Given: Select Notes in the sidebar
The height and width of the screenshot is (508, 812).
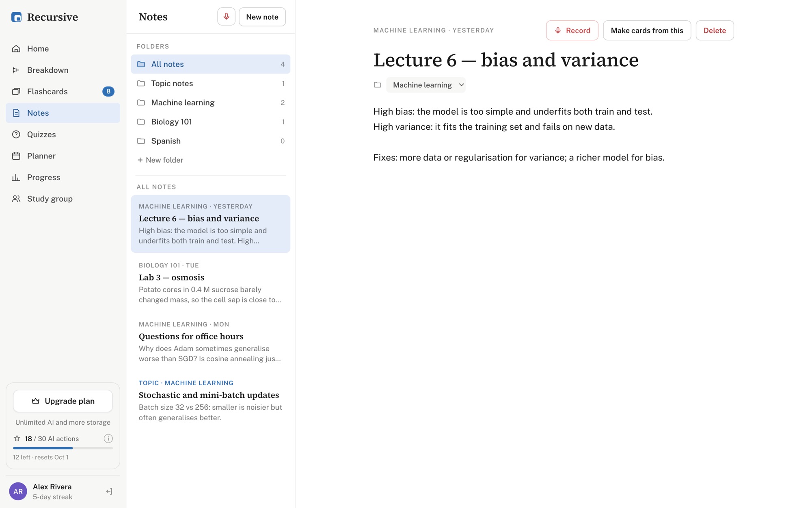Looking at the screenshot, I should pyautogui.click(x=63, y=113).
